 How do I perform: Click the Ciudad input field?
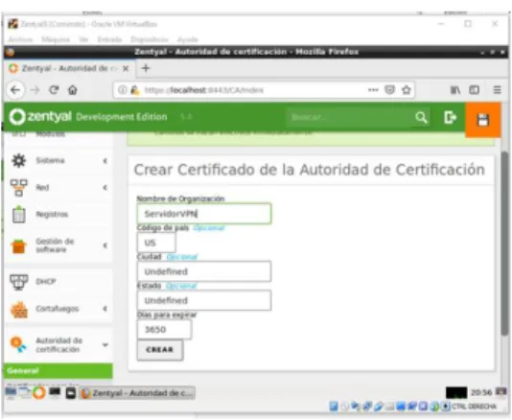pos(204,271)
